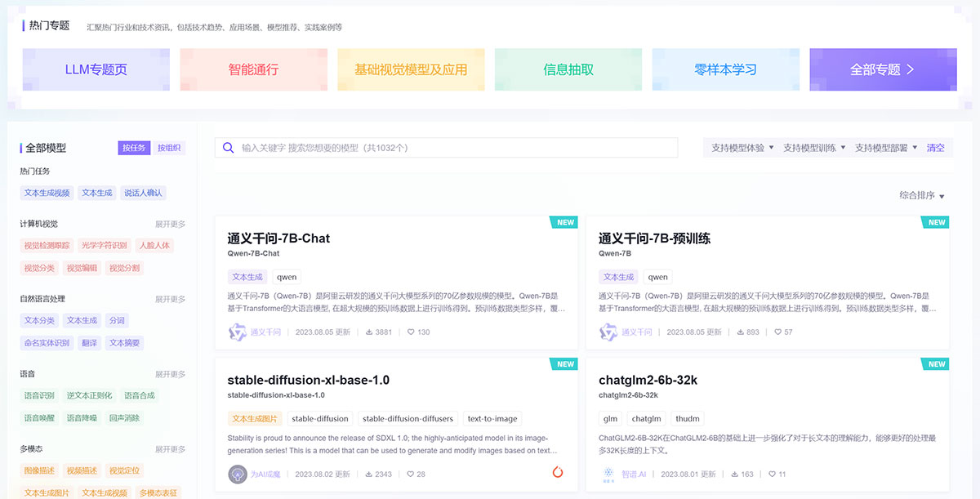The image size is (980, 499).
Task: Click the 通义千问 organization logo on Qwen-7B-Chat card
Action: coord(237,332)
